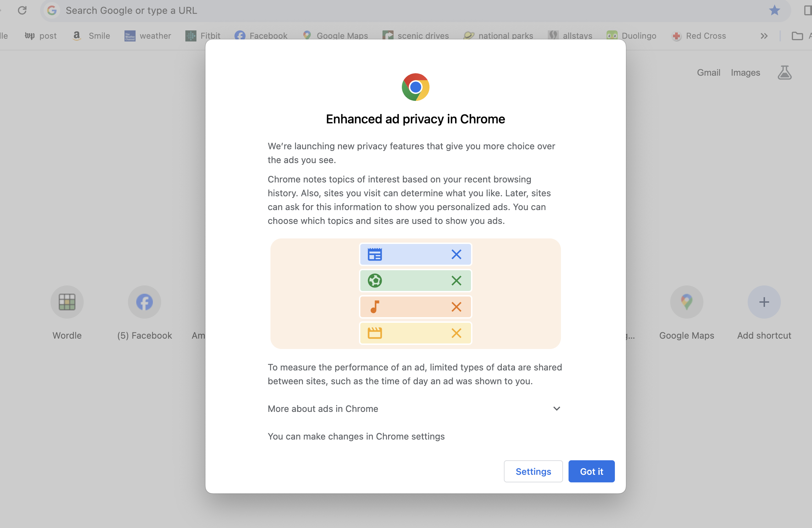Show hidden bookmarks via the double-chevron

764,36
